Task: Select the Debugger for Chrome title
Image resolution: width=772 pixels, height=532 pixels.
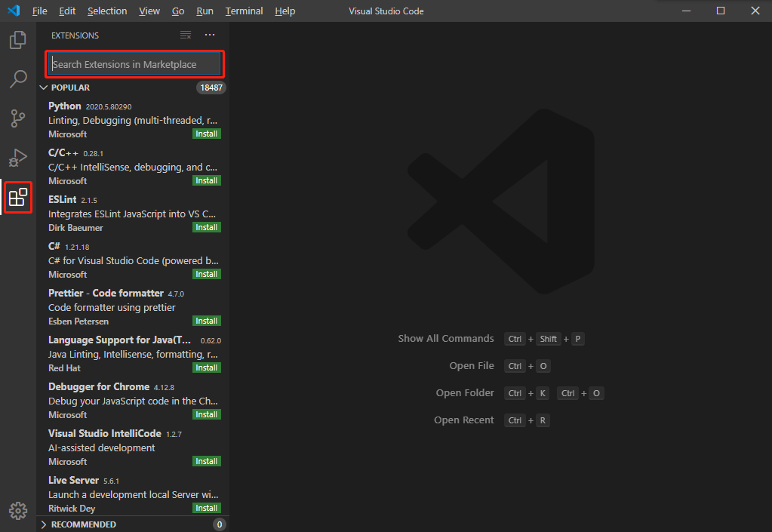Action: point(99,387)
